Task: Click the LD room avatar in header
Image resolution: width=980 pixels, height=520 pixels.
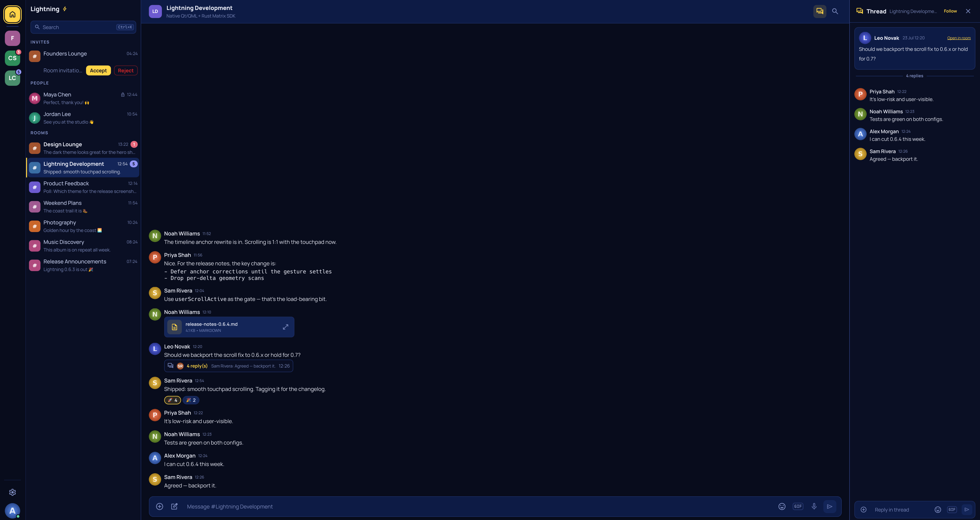Action: click(x=155, y=11)
